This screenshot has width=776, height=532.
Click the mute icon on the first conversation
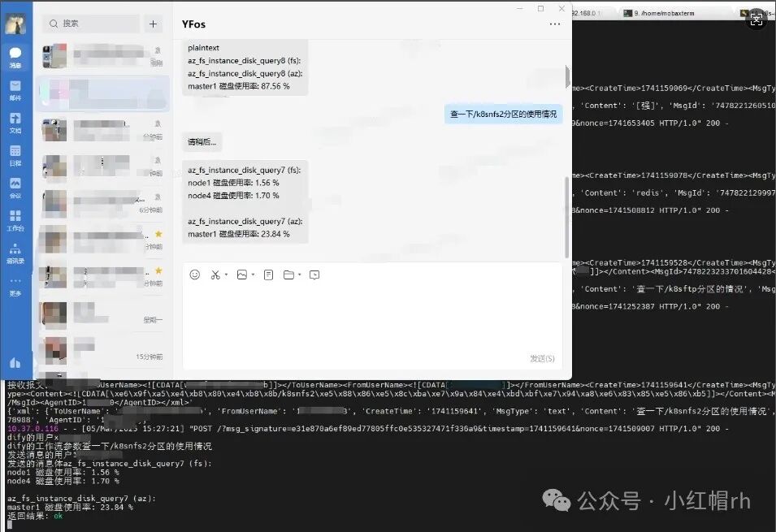point(158,50)
